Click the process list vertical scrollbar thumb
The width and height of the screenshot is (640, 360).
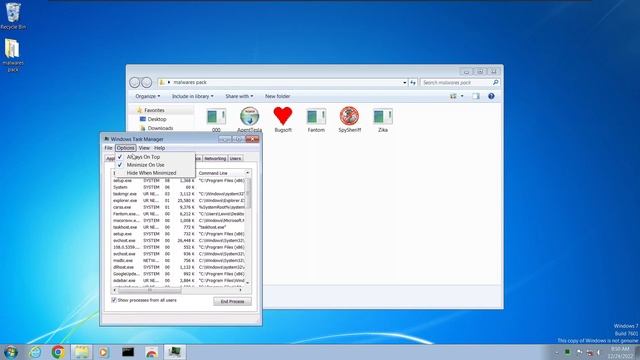click(x=248, y=193)
